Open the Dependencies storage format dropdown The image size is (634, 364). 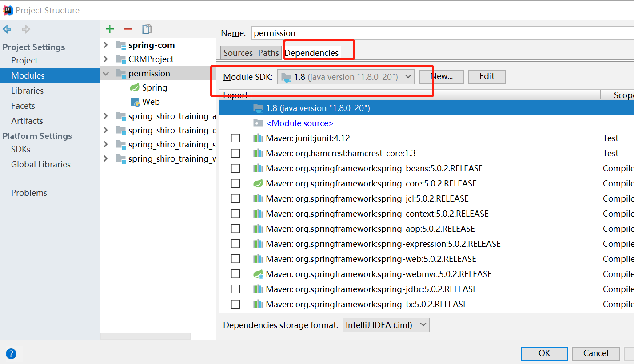(386, 325)
